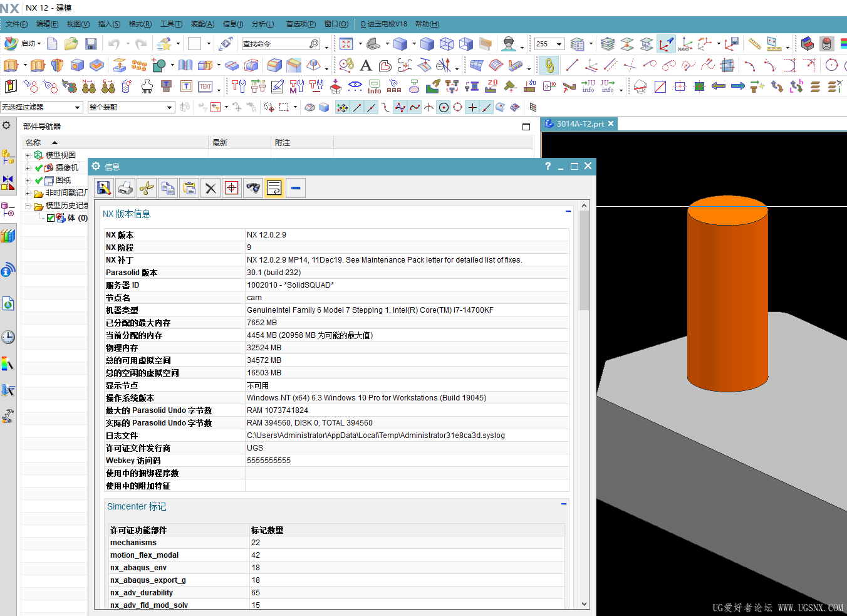Copy text in the Information window

168,187
